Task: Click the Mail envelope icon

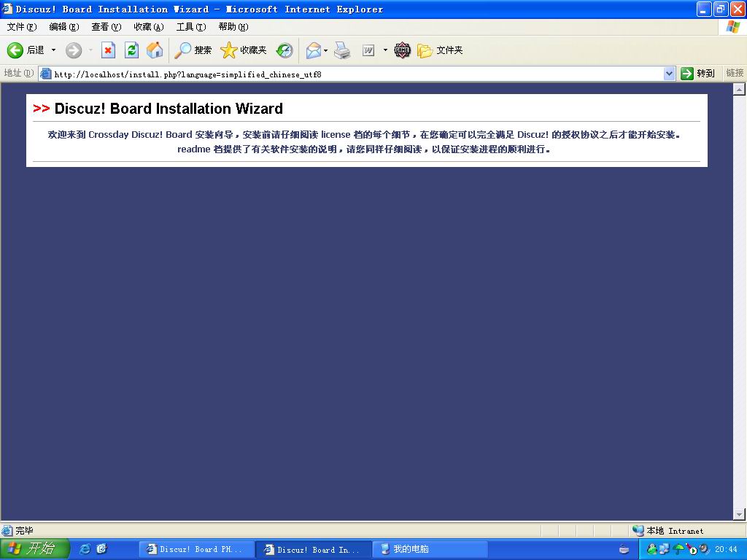Action: pos(313,50)
